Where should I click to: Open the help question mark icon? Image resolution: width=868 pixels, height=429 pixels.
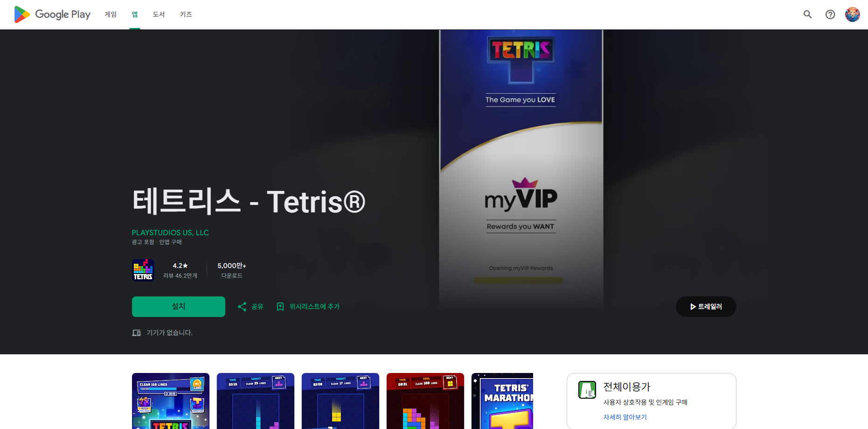[x=830, y=14]
